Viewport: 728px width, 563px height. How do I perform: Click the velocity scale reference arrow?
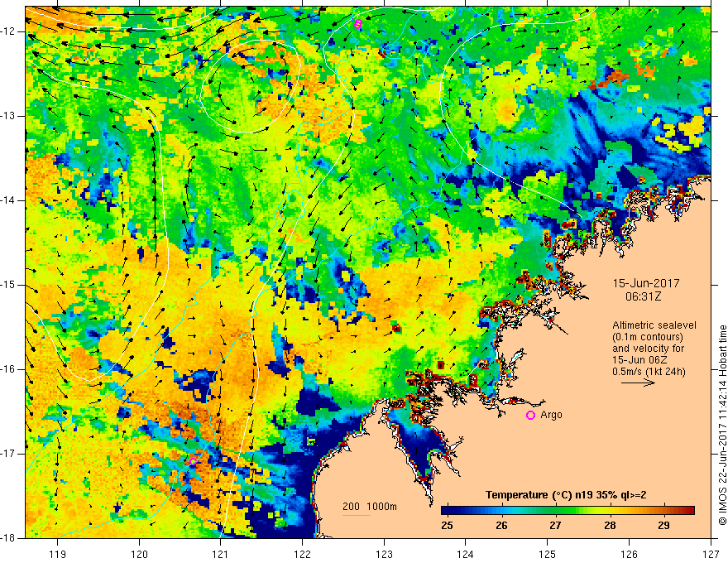(x=638, y=383)
